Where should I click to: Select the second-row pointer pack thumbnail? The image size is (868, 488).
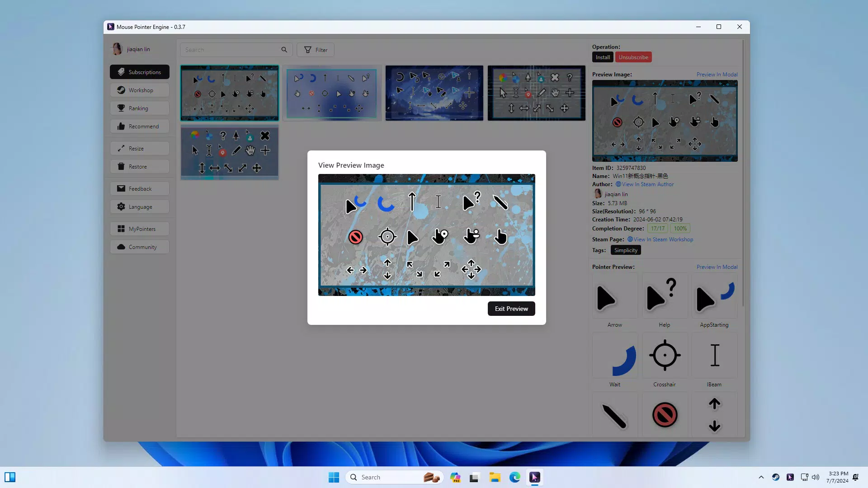[230, 153]
